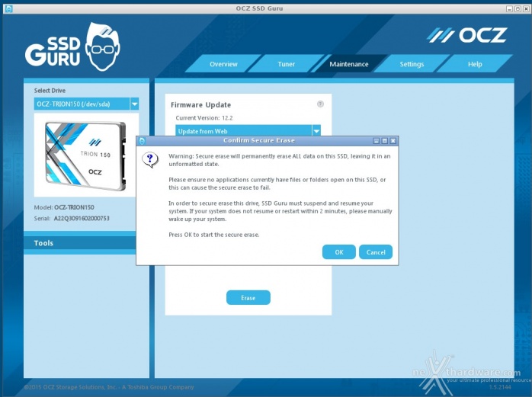This screenshot has height=397, width=532.
Task: Click version number 1.5.2144
Action: tap(500, 387)
